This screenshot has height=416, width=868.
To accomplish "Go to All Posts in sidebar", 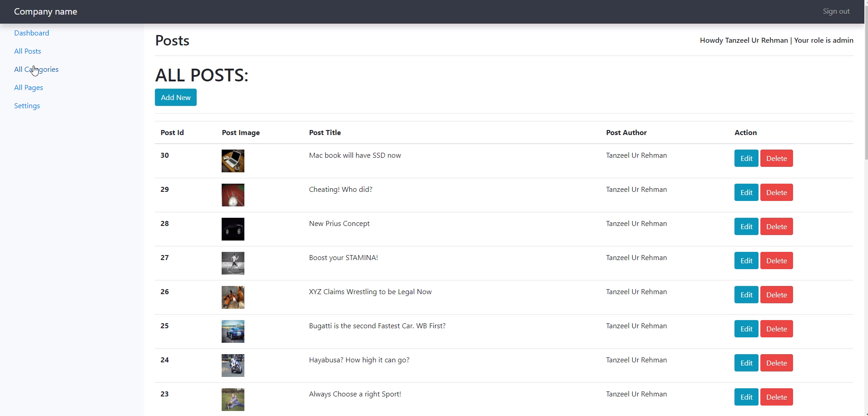I will (27, 51).
